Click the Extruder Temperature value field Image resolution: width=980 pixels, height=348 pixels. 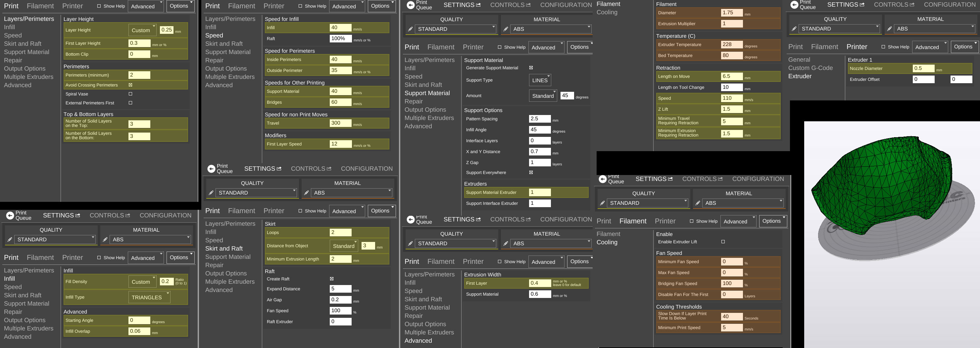(731, 44)
